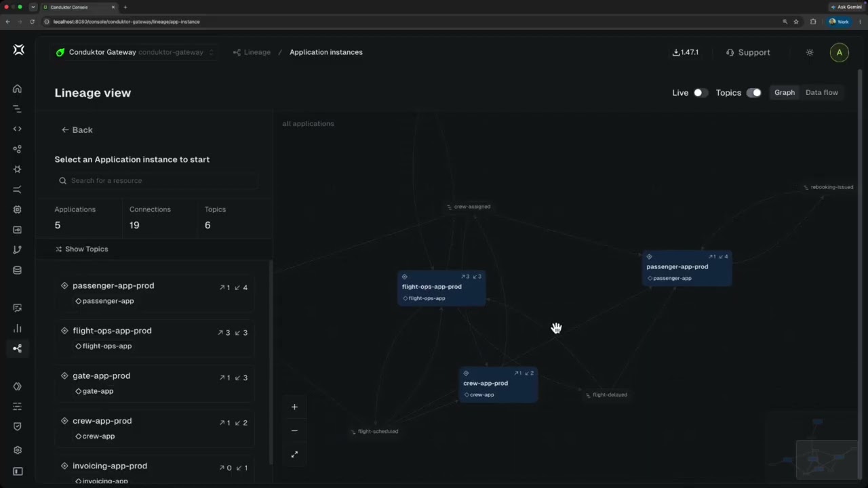This screenshot has width=868, height=488.
Task: Click the flight-delayed topic node
Action: pos(606,394)
